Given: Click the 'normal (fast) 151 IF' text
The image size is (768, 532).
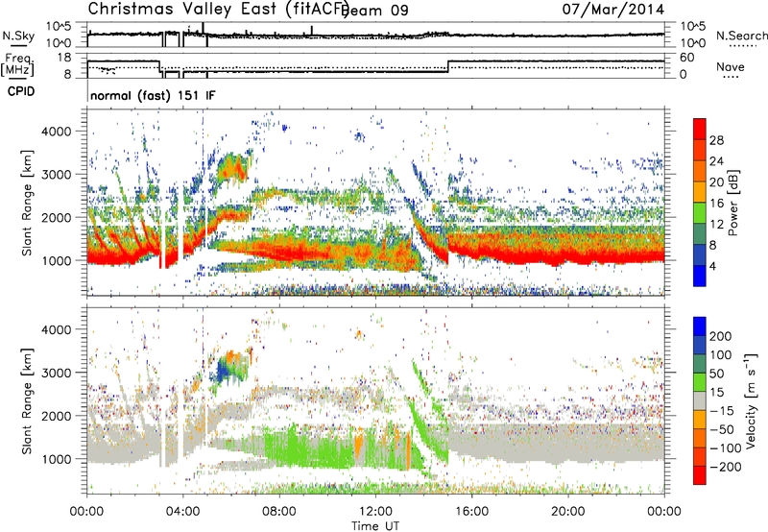Looking at the screenshot, I should (153, 95).
